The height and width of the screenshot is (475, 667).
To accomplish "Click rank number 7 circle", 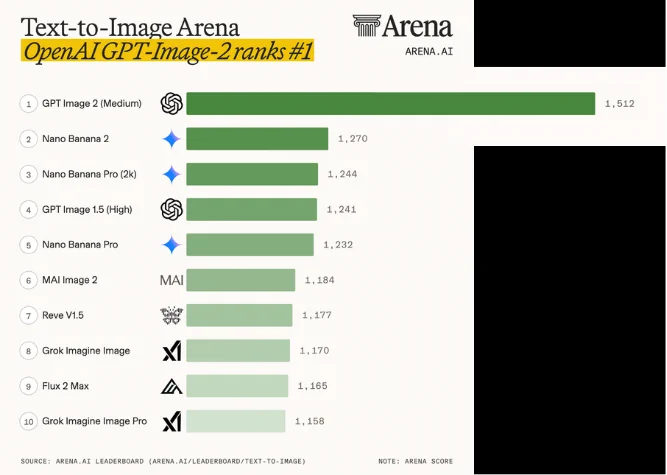I will (x=29, y=316).
